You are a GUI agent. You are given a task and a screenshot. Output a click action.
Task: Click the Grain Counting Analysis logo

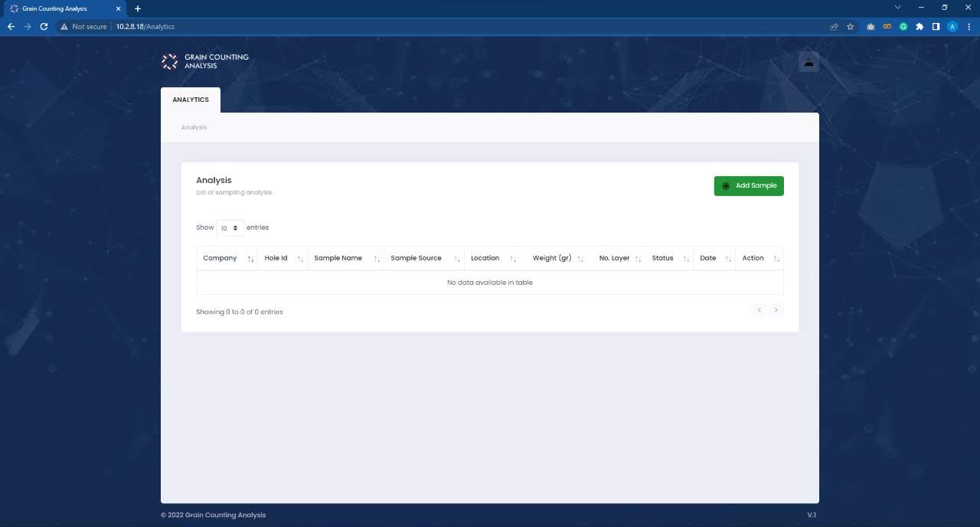click(x=205, y=61)
